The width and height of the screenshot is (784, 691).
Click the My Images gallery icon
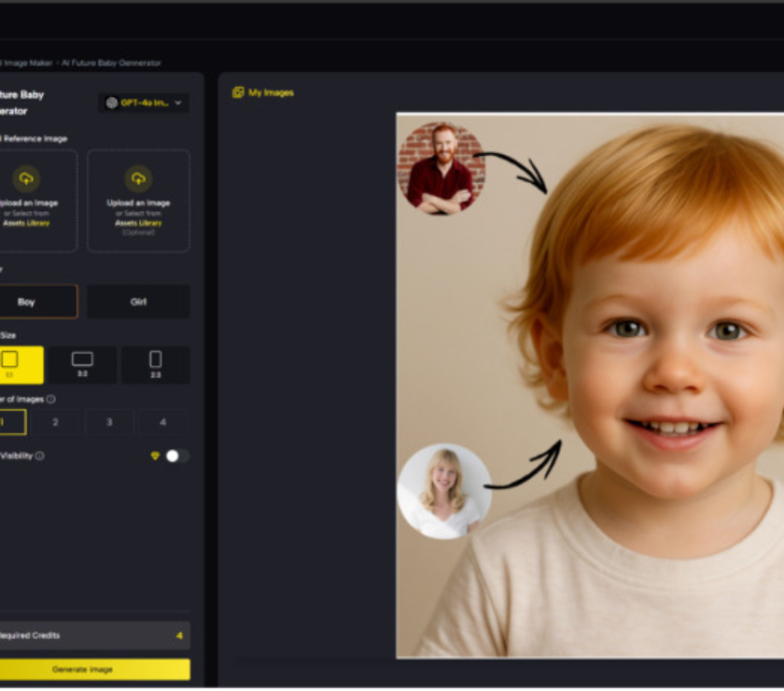[x=238, y=92]
